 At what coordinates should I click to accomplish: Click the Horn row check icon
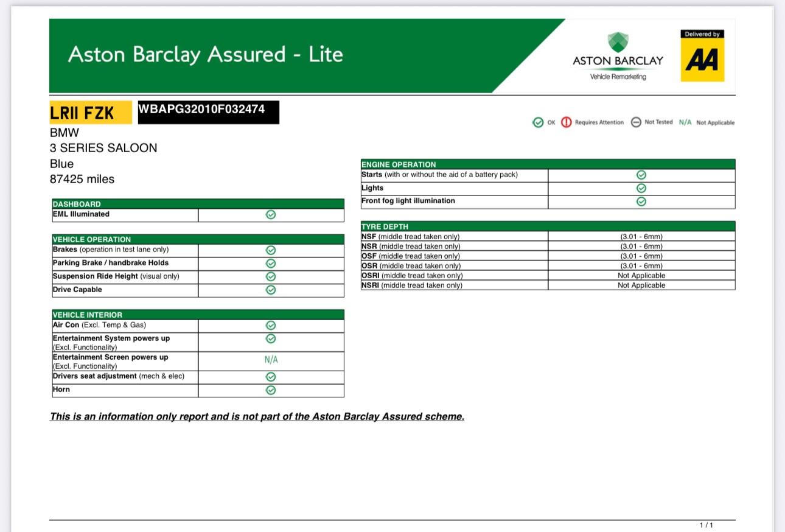271,390
